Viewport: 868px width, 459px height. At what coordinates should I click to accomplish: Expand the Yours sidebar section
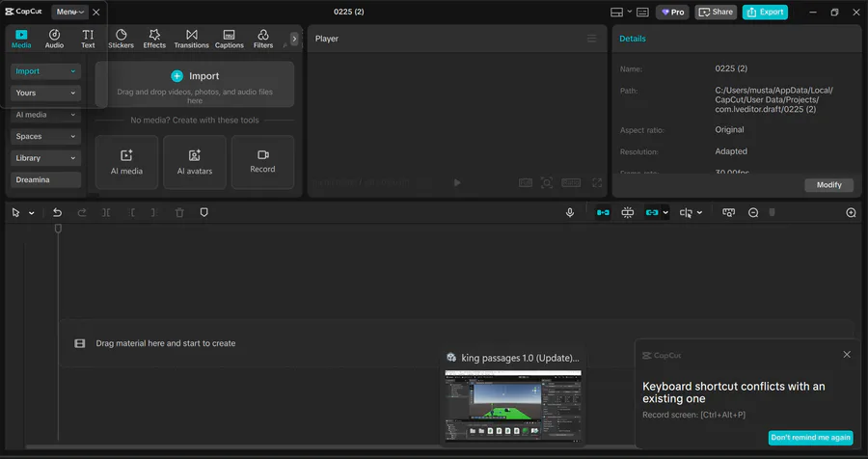[x=45, y=93]
